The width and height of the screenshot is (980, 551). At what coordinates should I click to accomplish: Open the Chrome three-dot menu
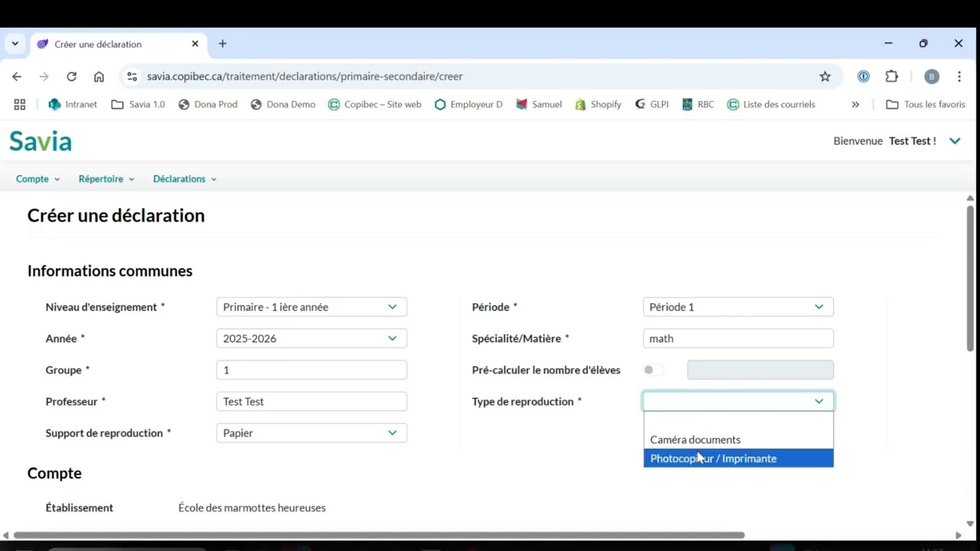[959, 77]
